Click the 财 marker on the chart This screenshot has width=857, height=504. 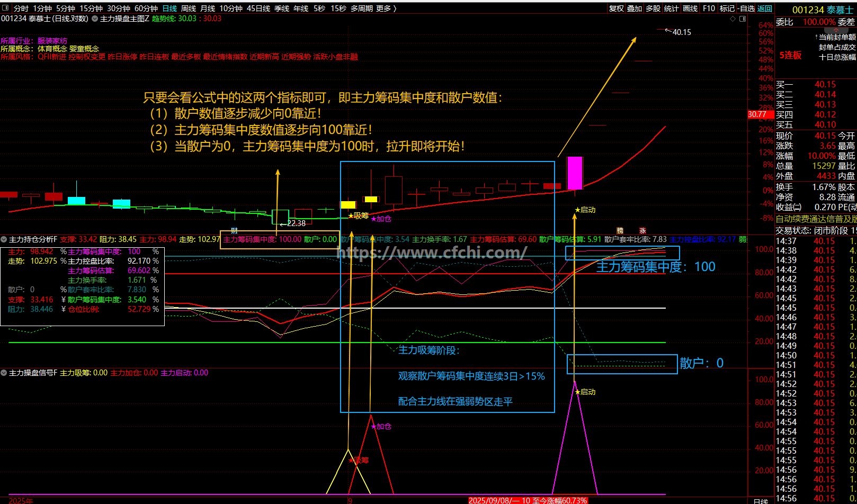point(234,231)
